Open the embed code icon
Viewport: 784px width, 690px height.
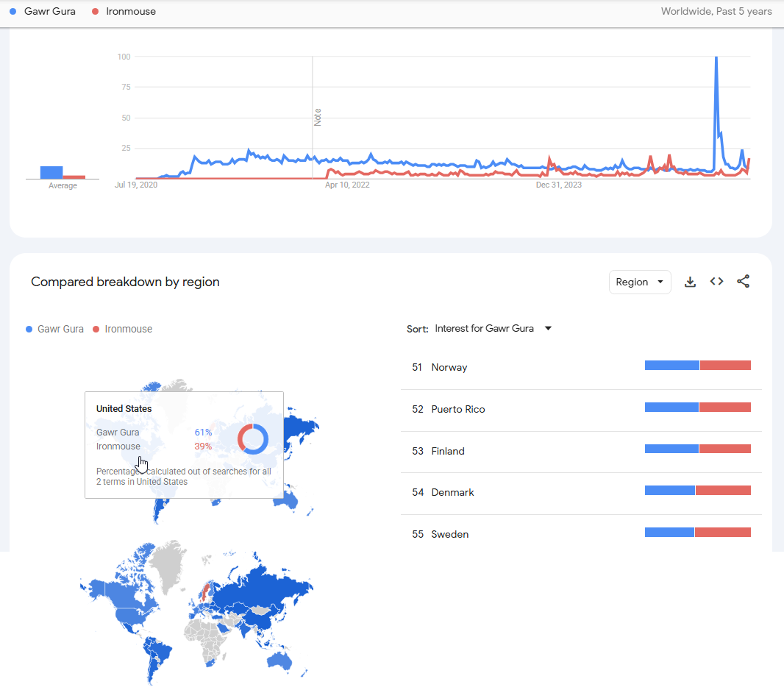pos(716,282)
